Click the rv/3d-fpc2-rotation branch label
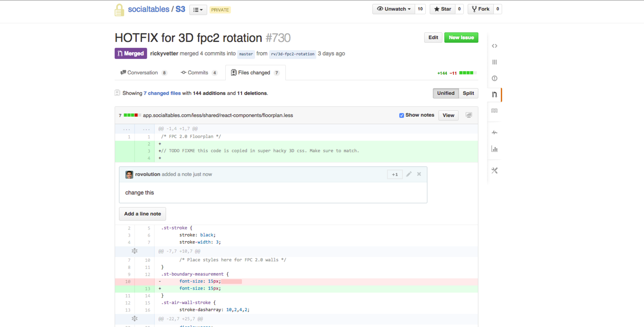This screenshot has height=327, width=644. coord(293,54)
